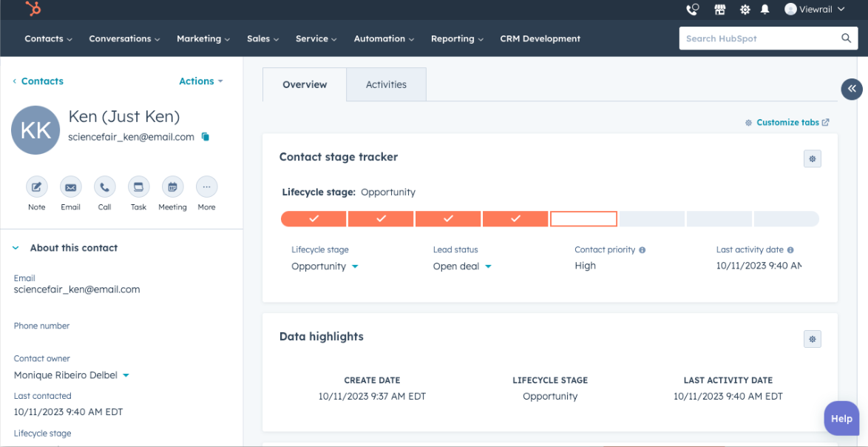Click the Data highlights LIFECYCLE STAGE Opportunity value
Viewport: 868px width, 447px height.
point(550,397)
